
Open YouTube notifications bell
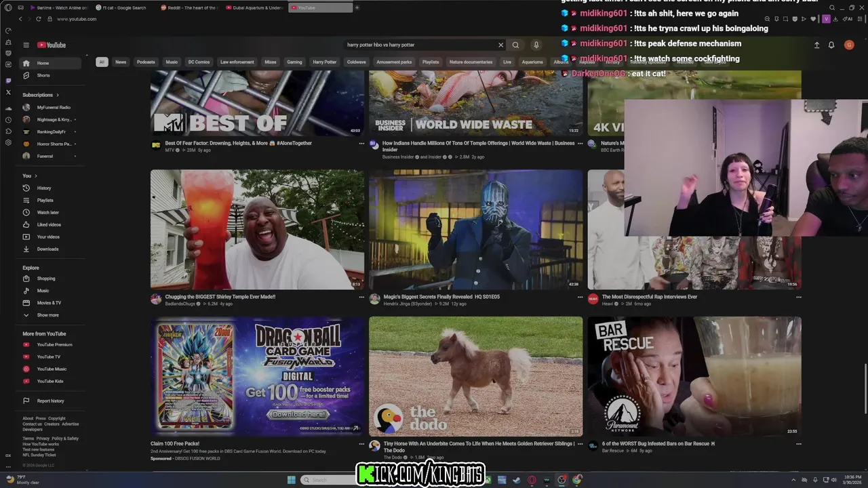pos(831,45)
